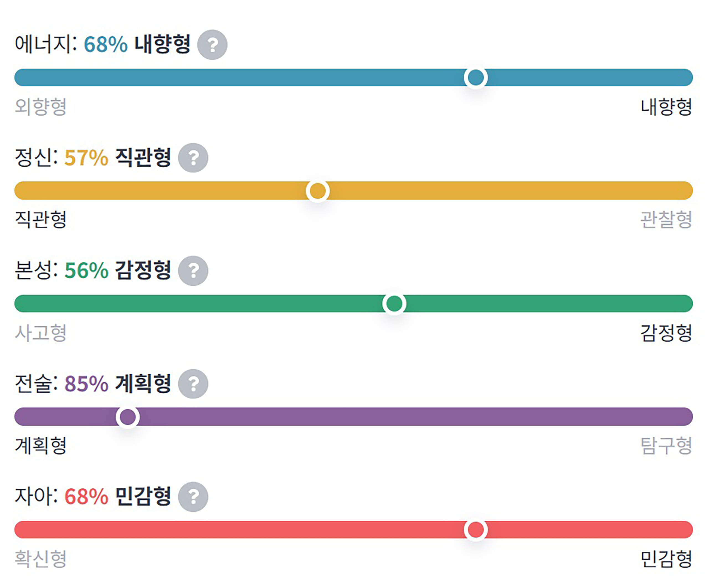The height and width of the screenshot is (588, 709).
Task: Click the purple 전술 slider handle
Action: point(128,417)
